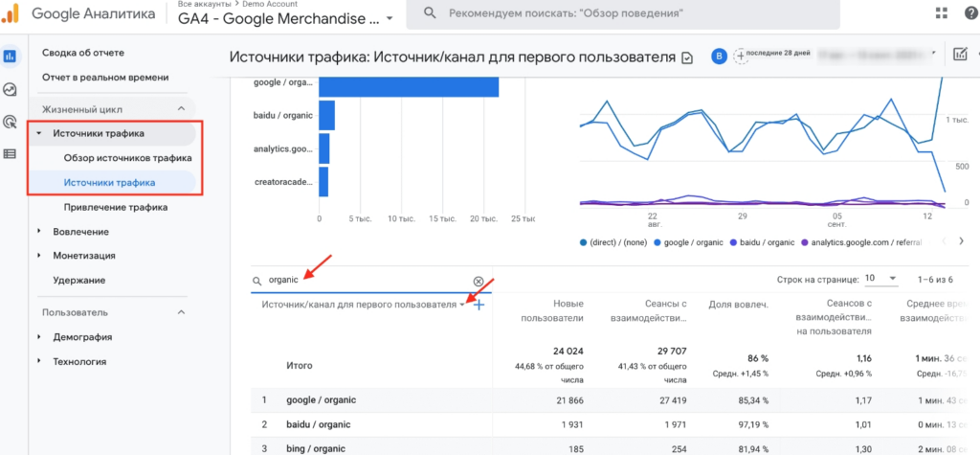Click the creatoracade... bar in bar chart
The height and width of the screenshot is (455, 980).
point(323,182)
